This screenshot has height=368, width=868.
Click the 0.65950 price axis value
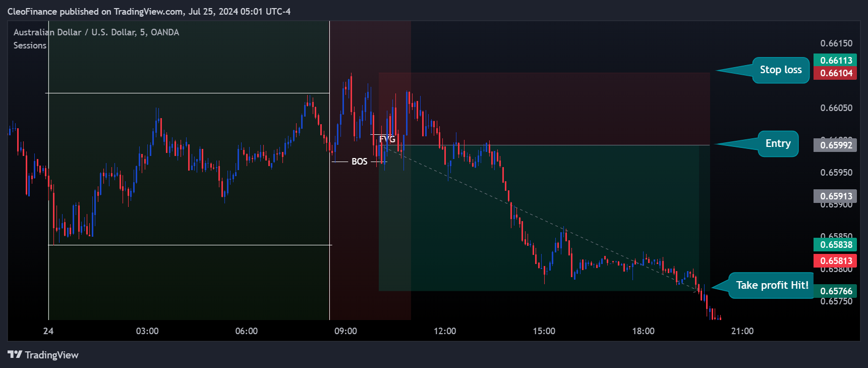[x=836, y=173]
